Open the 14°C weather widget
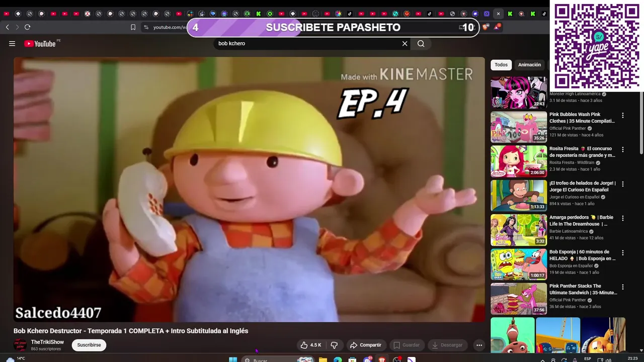This screenshot has width=644, height=362. pos(15,359)
